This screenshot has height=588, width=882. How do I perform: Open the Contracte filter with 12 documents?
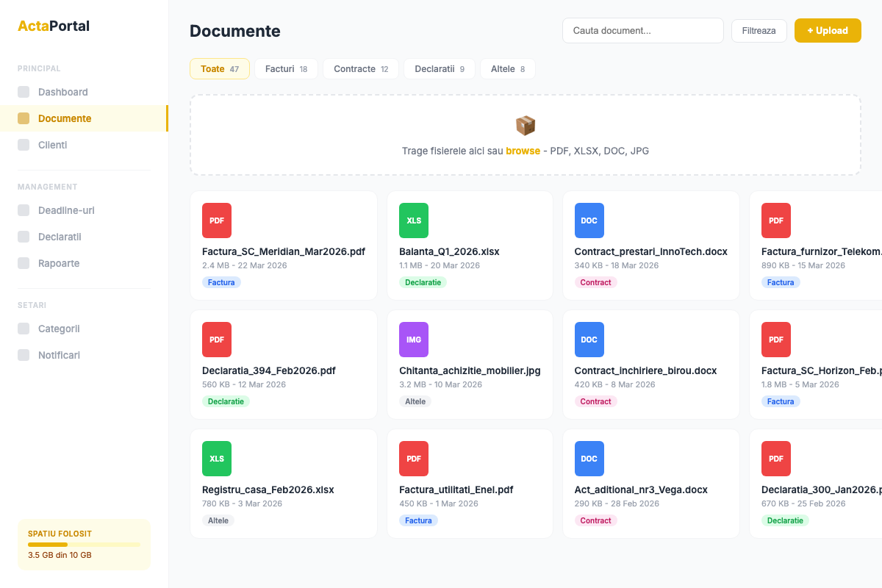360,68
